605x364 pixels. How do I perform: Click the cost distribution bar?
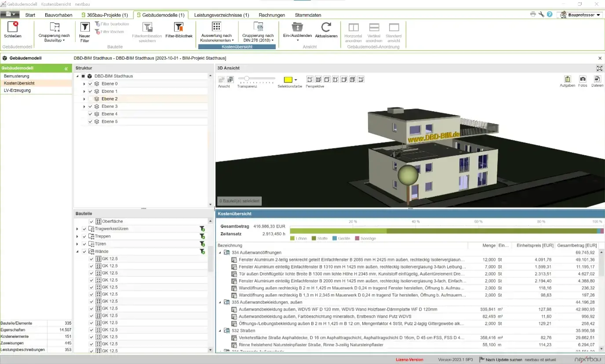pyautogui.click(x=447, y=231)
